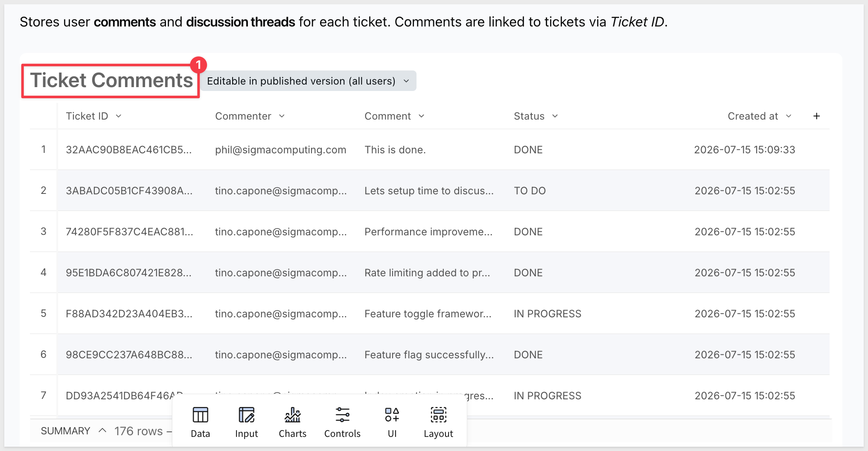Image resolution: width=868 pixels, height=451 pixels.
Task: Select the Input table icon
Action: (x=246, y=415)
